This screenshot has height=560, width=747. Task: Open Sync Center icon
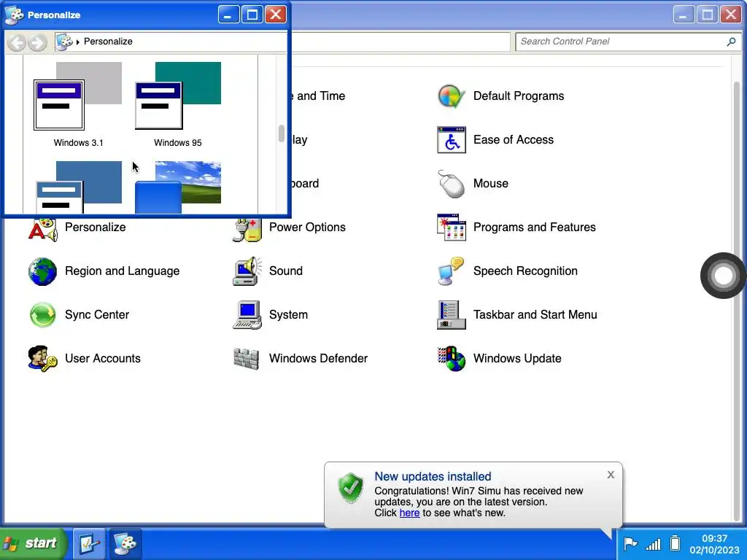click(x=42, y=315)
